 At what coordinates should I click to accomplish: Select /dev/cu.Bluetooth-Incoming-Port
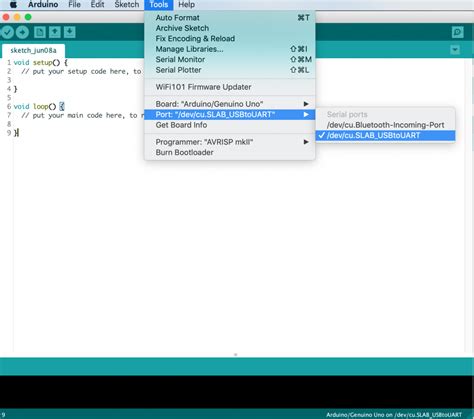click(385, 125)
